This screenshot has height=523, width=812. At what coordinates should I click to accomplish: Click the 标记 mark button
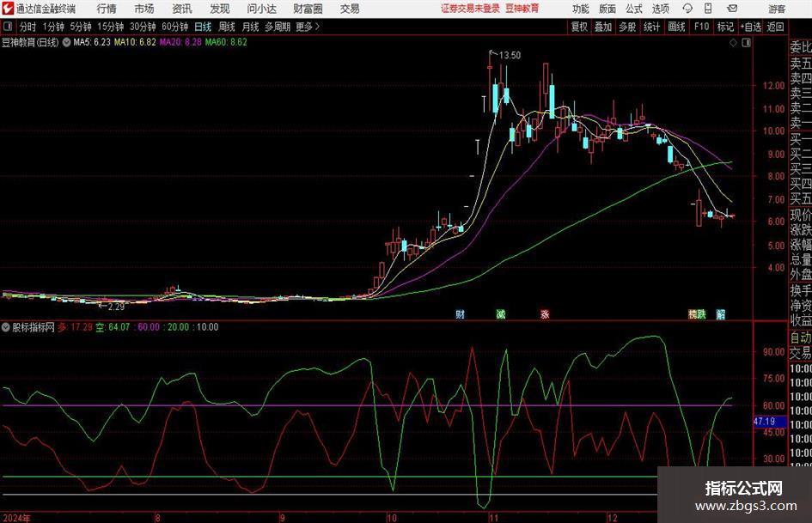coord(725,27)
